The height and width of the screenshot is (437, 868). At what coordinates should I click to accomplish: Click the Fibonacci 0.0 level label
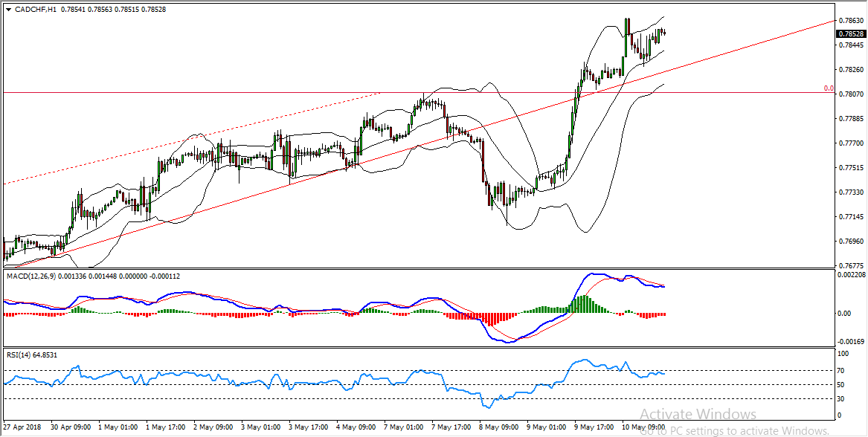click(x=829, y=88)
